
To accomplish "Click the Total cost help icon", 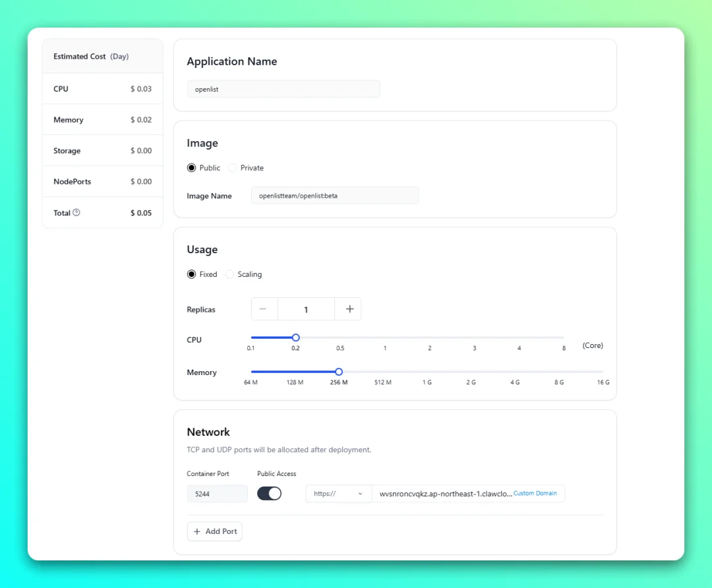I will point(76,212).
